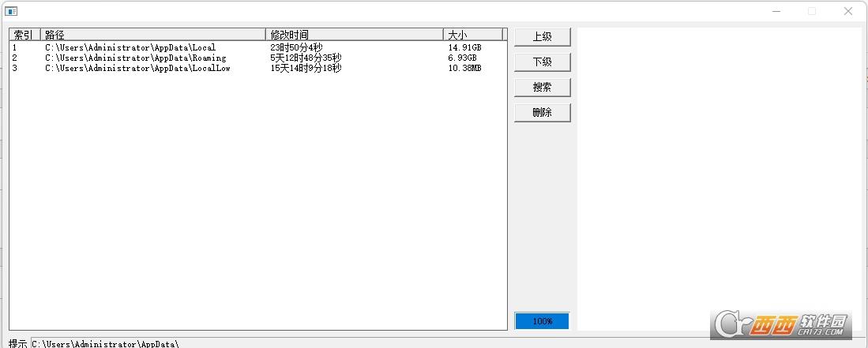Click the 大小 column header
The width and height of the screenshot is (868, 348).
pyautogui.click(x=472, y=35)
